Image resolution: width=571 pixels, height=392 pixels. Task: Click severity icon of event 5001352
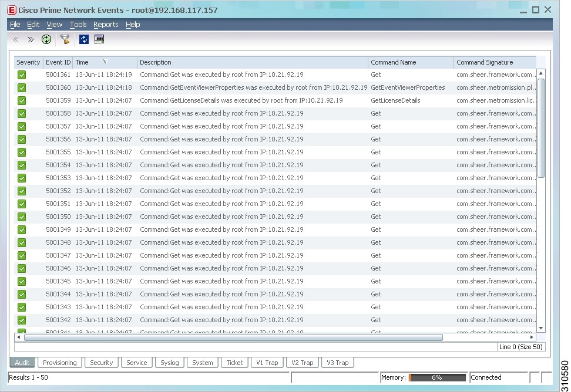(x=22, y=191)
